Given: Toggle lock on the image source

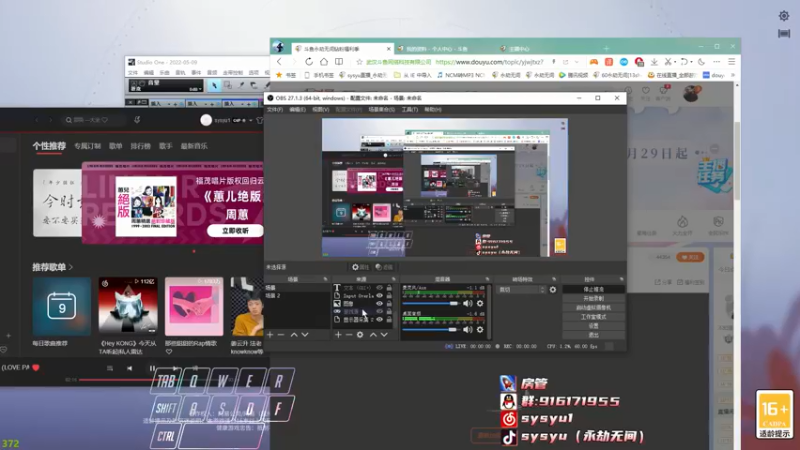Looking at the screenshot, I should 389,304.
